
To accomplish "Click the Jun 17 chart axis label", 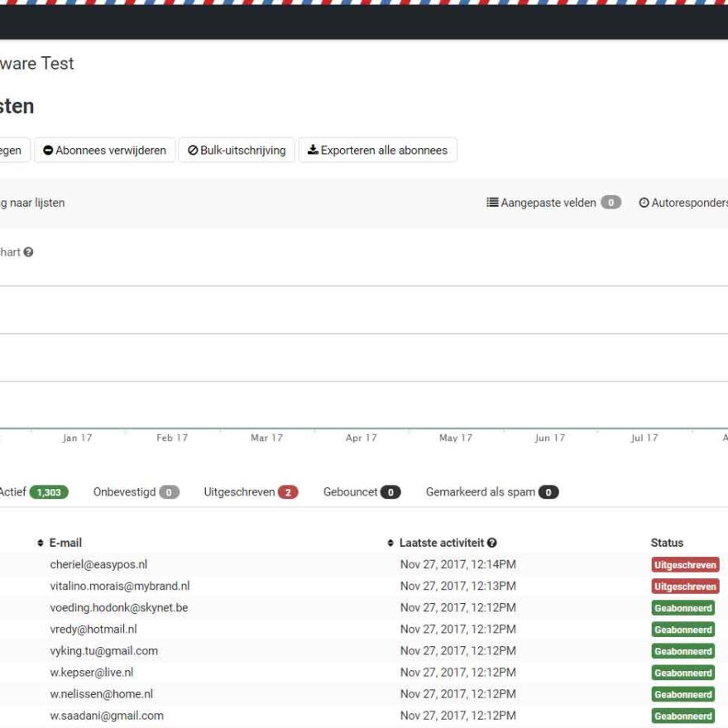I will 549,438.
